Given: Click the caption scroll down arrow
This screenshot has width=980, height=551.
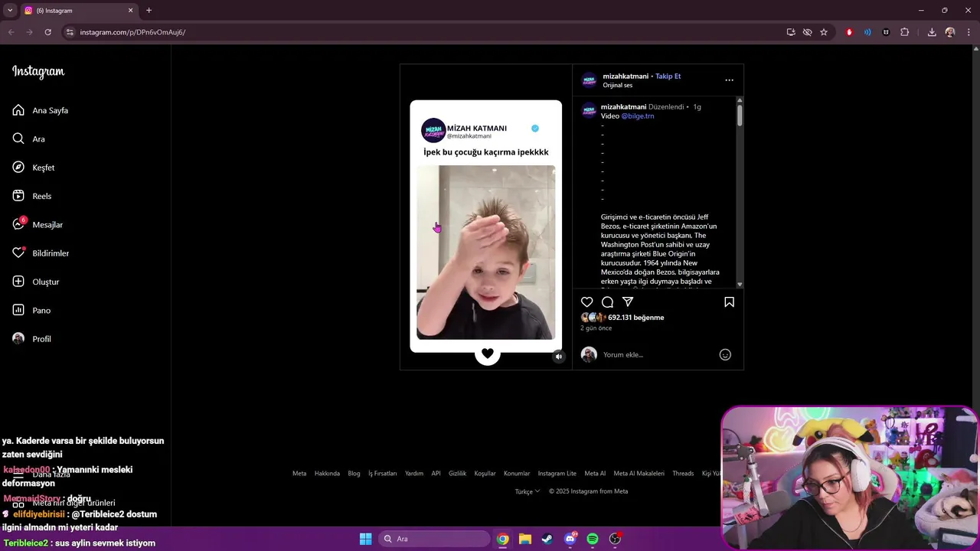Looking at the screenshot, I should pyautogui.click(x=740, y=285).
